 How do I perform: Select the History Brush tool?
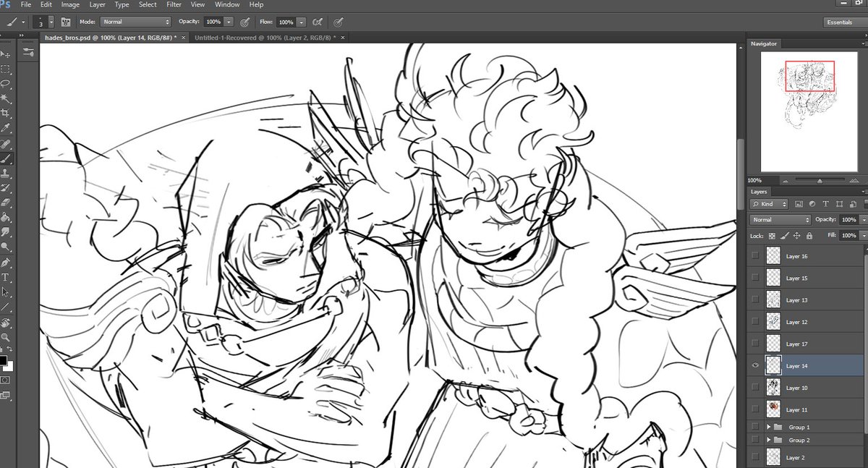tap(5, 188)
